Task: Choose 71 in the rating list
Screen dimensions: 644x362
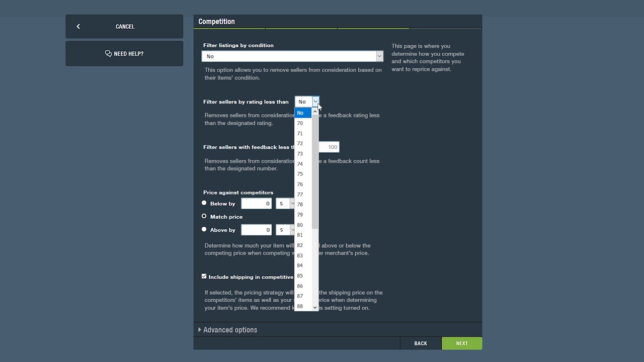Action: [303, 133]
